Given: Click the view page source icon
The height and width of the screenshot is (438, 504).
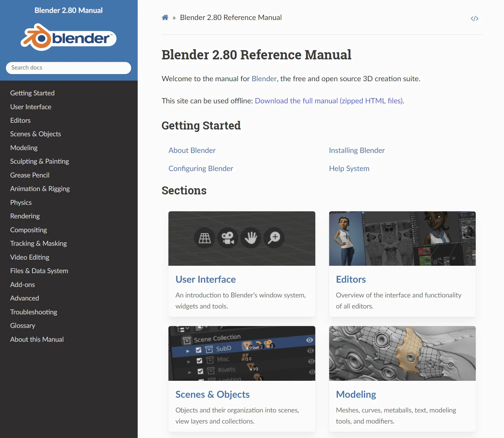Looking at the screenshot, I should tap(474, 18).
